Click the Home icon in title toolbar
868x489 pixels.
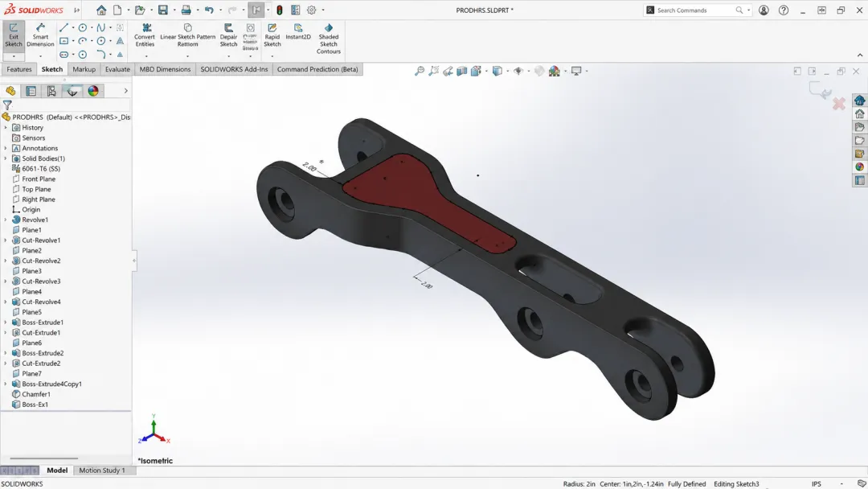point(100,10)
